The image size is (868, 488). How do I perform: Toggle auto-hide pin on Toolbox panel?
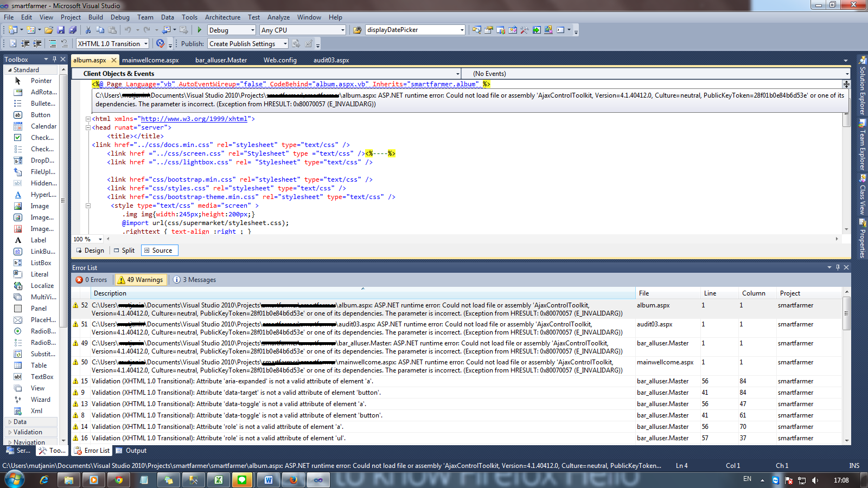(x=54, y=59)
